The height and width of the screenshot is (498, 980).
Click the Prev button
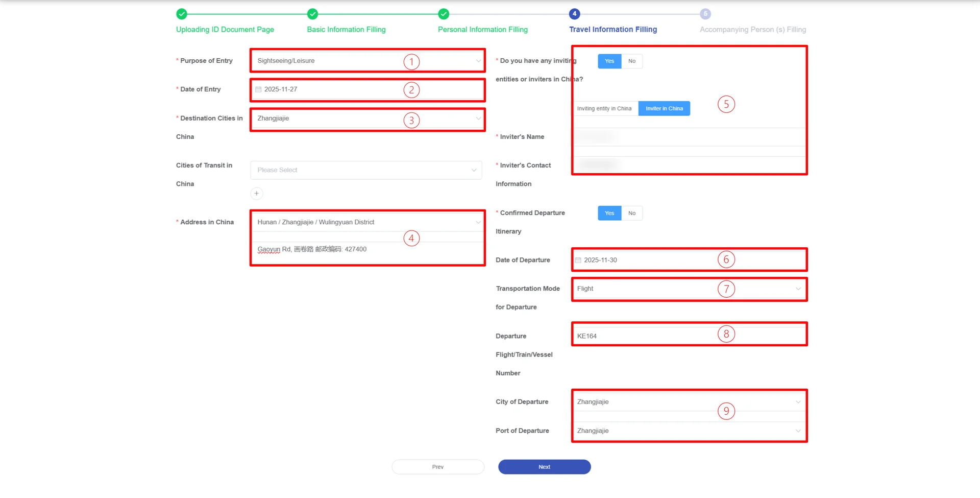click(x=438, y=467)
